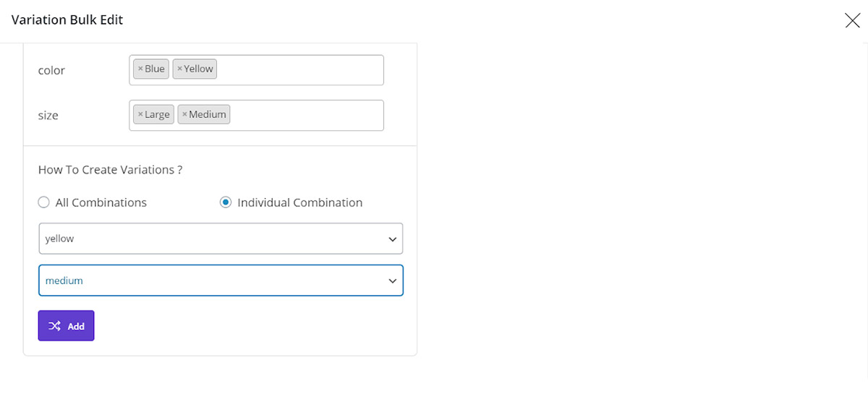868x415 pixels.
Task: Click the Medium tag label
Action: [x=208, y=114]
